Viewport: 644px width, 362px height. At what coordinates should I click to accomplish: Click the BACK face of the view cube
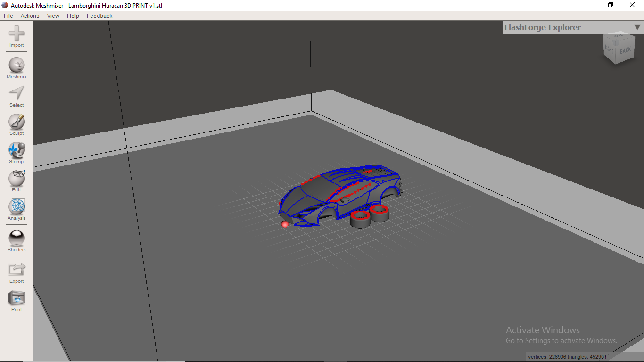(x=625, y=50)
